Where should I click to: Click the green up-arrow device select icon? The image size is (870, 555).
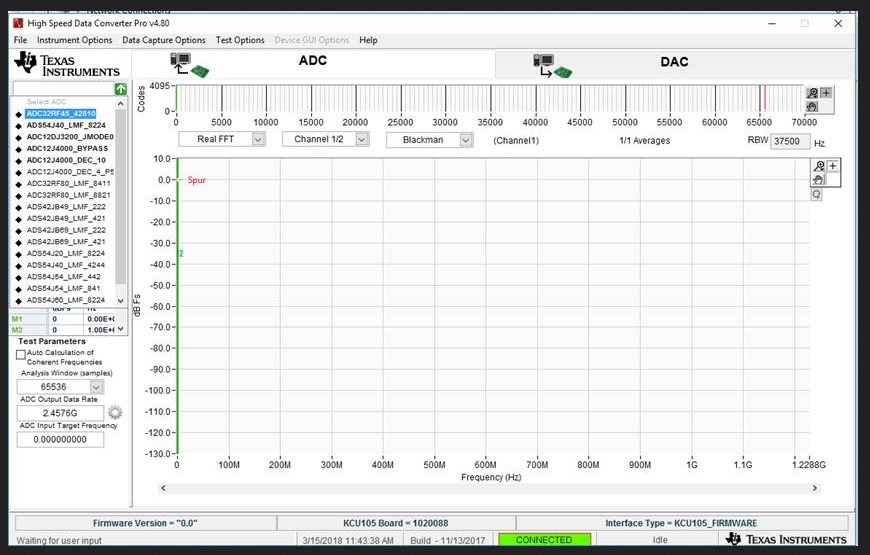(x=120, y=89)
